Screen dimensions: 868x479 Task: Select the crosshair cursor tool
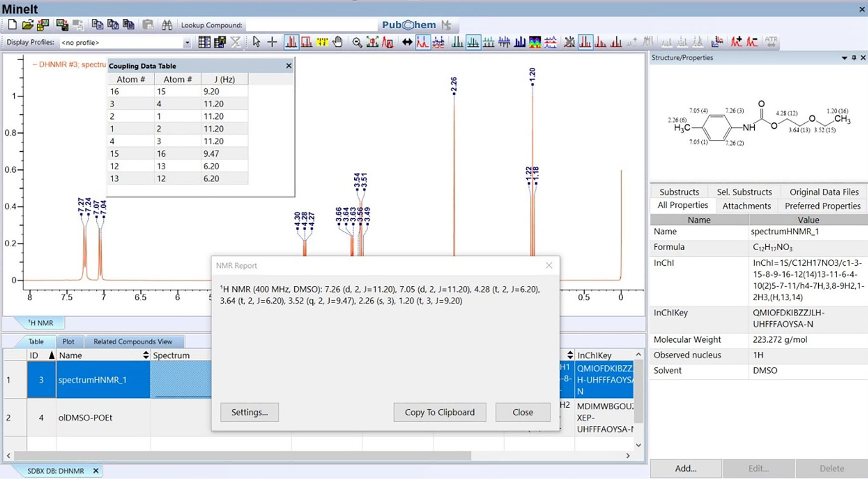point(272,42)
